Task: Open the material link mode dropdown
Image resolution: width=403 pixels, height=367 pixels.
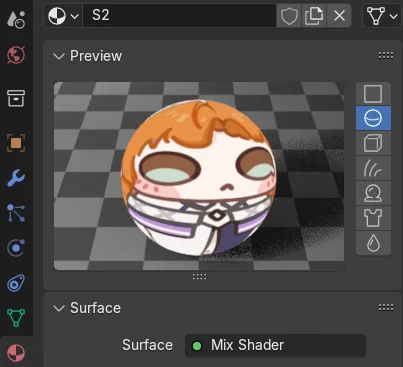Action: tap(381, 15)
